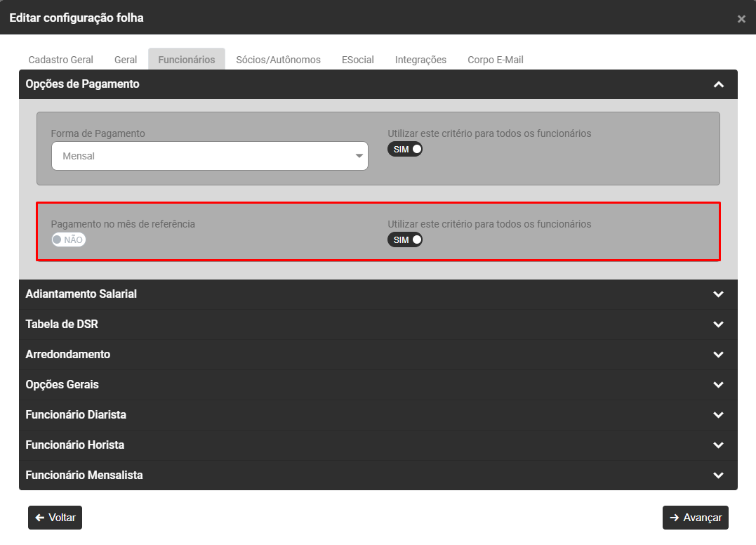The image size is (756, 545).
Task: Select the Funcionários tab
Action: coord(187,60)
